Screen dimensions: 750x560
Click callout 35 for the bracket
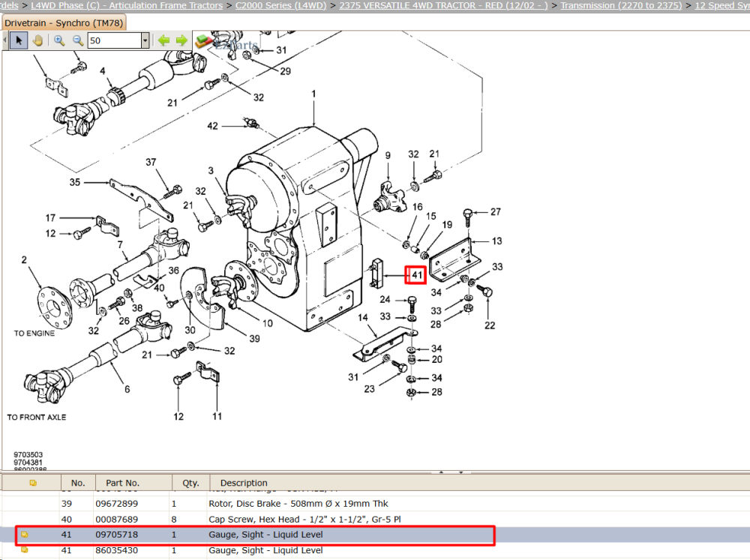coord(74,182)
